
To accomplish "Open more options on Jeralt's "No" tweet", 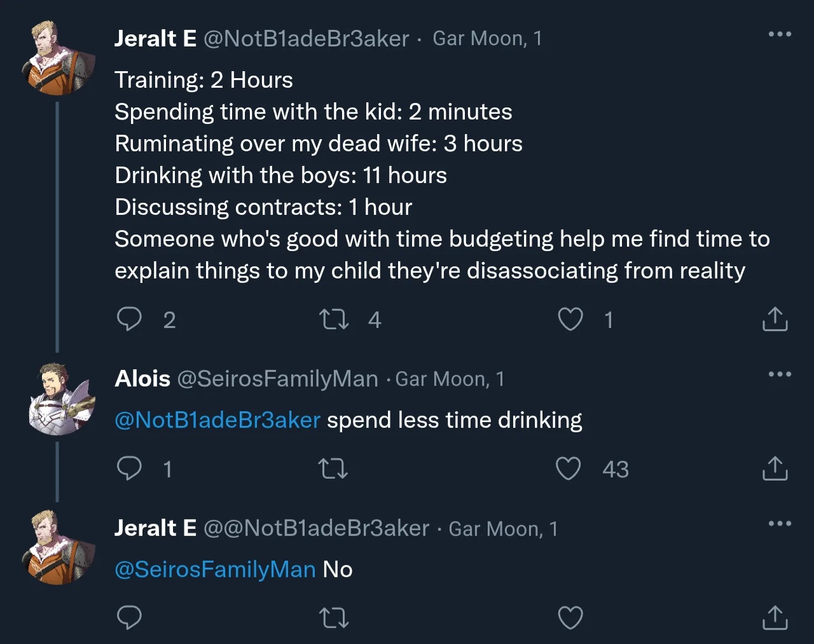I will tap(780, 524).
